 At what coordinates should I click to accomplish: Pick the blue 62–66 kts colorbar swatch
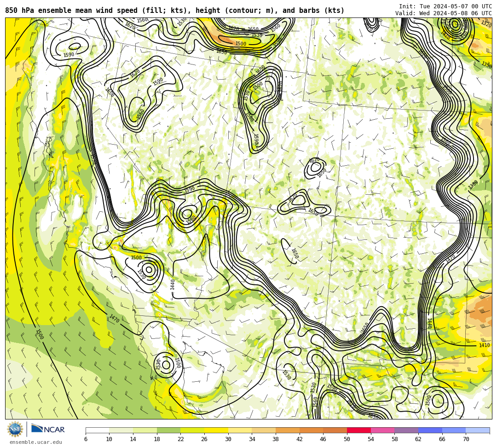(x=430, y=430)
